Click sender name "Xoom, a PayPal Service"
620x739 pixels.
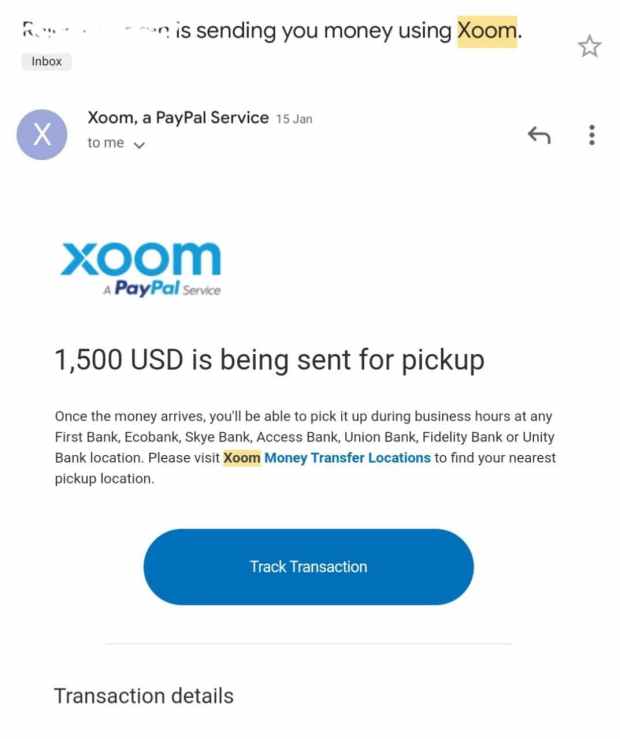coord(178,118)
